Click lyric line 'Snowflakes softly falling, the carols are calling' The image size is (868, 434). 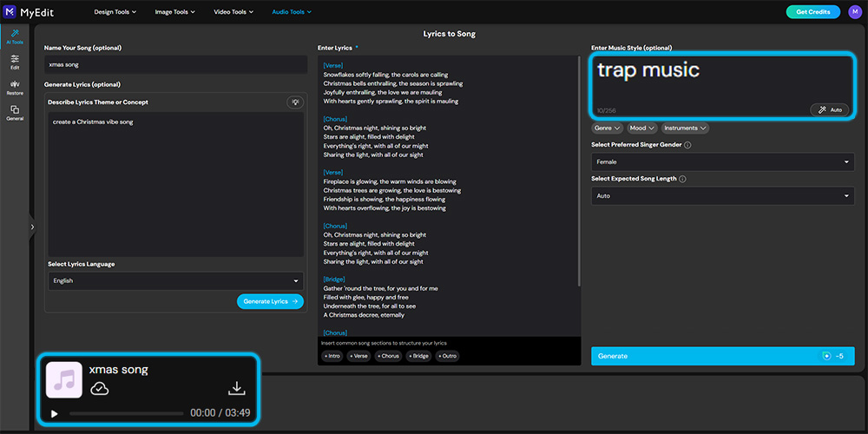(386, 74)
